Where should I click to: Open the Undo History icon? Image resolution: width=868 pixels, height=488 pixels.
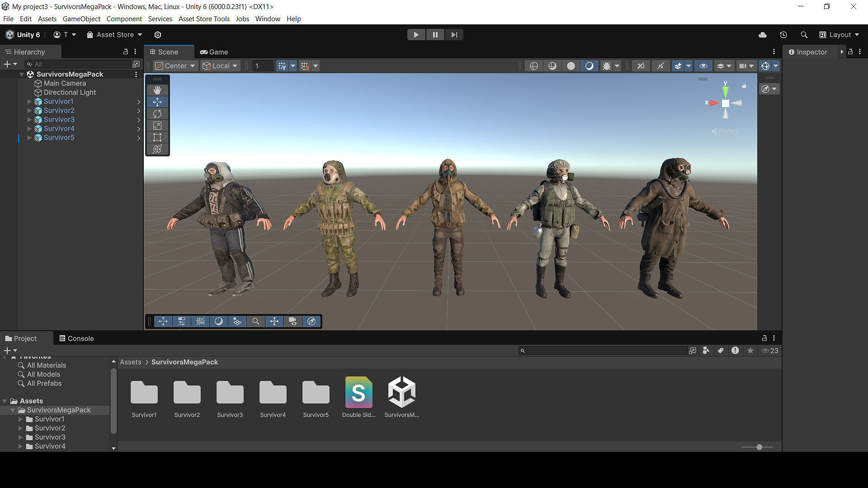coord(783,35)
